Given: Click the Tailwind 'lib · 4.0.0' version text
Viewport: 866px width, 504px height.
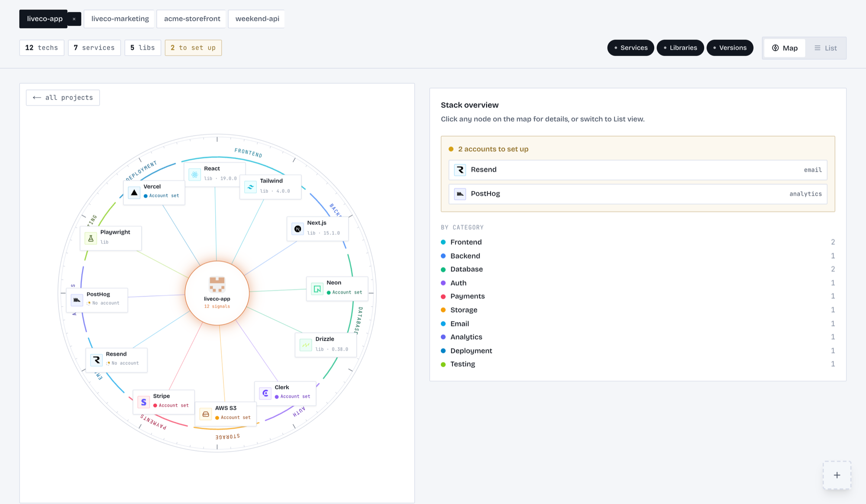Looking at the screenshot, I should pos(275,191).
